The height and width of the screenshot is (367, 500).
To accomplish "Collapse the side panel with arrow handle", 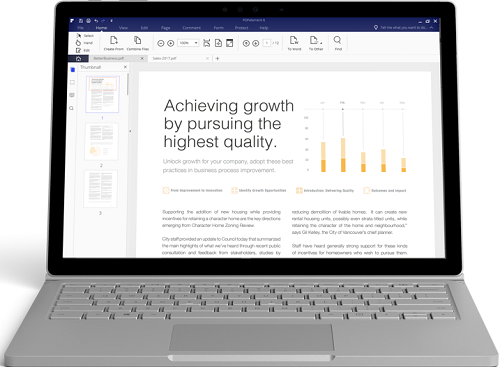I will click(x=130, y=131).
